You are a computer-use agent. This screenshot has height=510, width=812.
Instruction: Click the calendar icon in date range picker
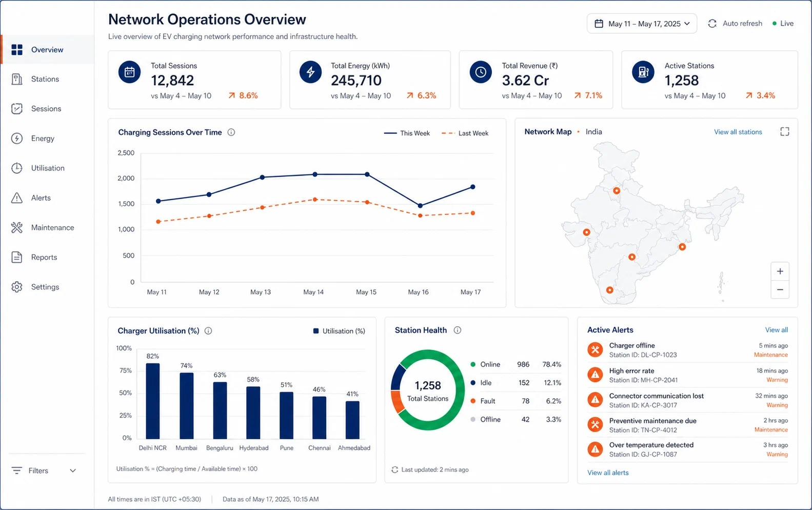[599, 24]
